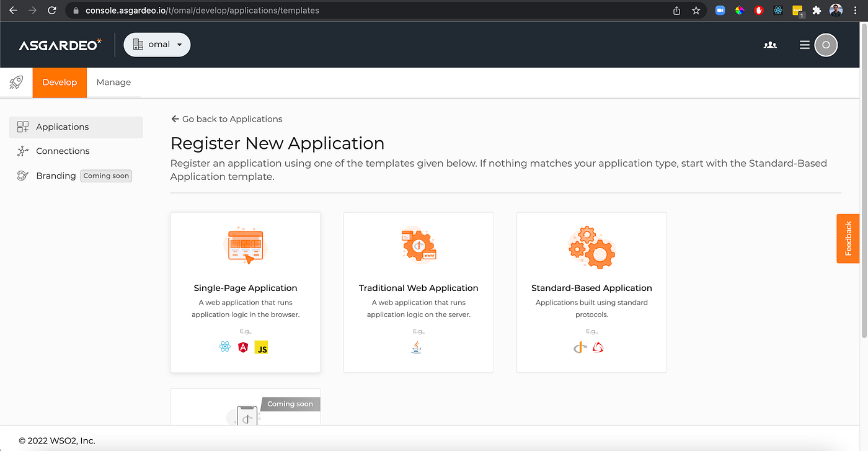
Task: Open the hamburger menu icon
Action: point(804,45)
